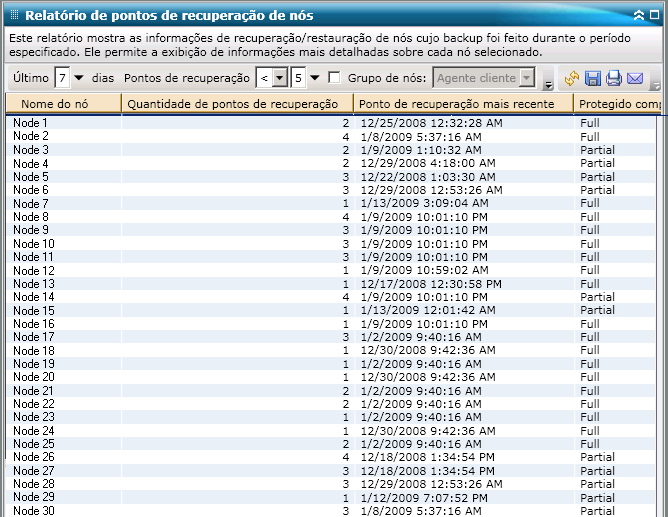This screenshot has height=517, width=668.
Task: Select the Node 5 row
Action: (331, 176)
